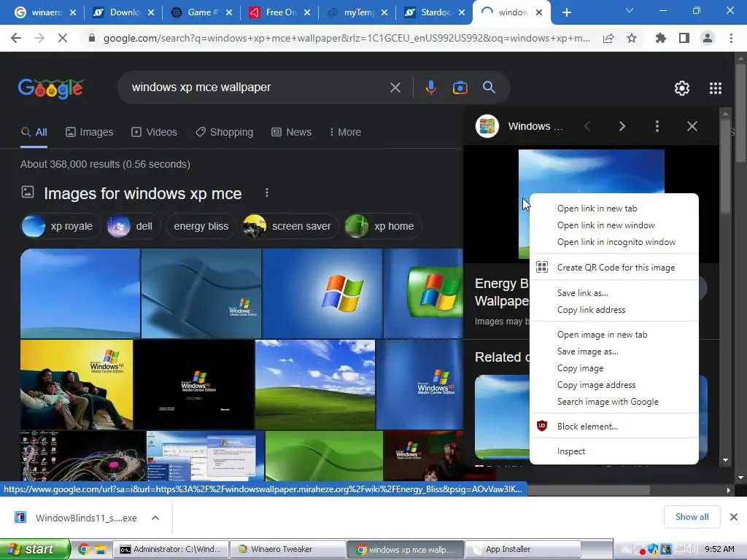The image size is (747, 560).
Task: Launch Chrome from quick launch
Action: (x=84, y=549)
